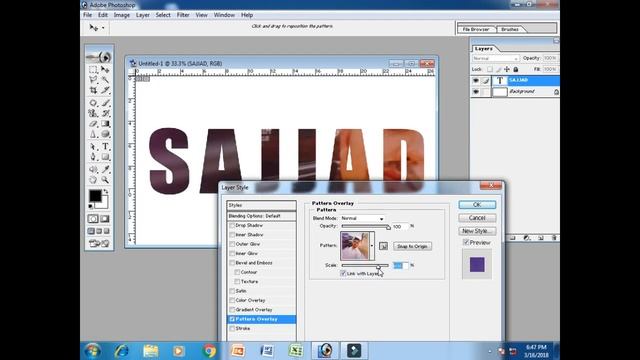Open the Filter menu
640x360 pixels.
click(x=183, y=15)
